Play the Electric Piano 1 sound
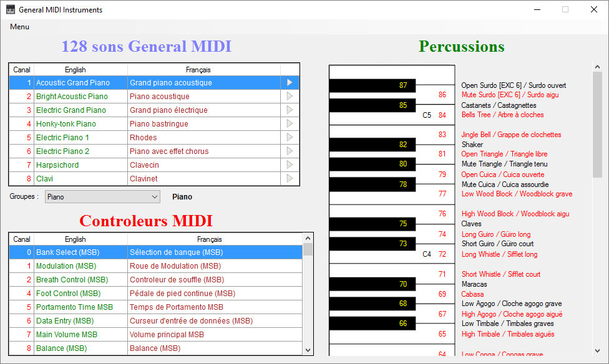Viewport: 609px width, 364px height. pyautogui.click(x=289, y=137)
